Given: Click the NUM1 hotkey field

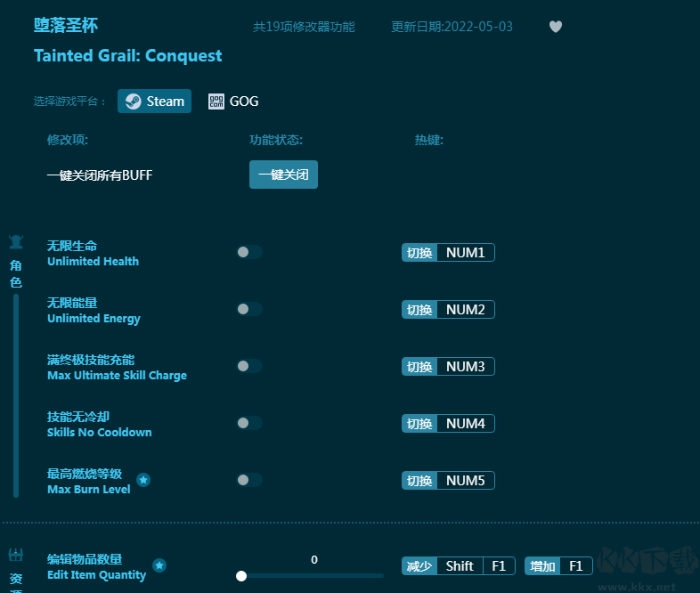Looking at the screenshot, I should tap(466, 253).
